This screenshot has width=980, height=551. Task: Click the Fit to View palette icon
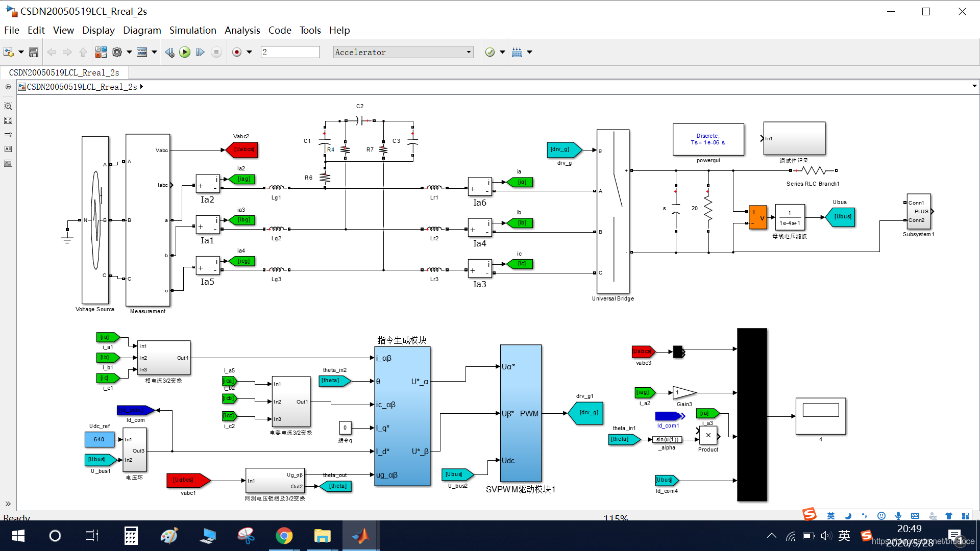(8, 120)
